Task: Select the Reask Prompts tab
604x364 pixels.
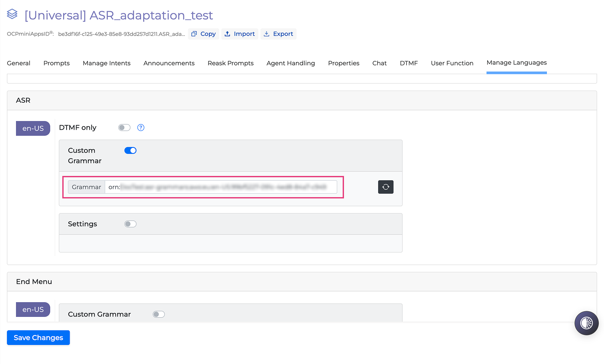Action: 231,63
